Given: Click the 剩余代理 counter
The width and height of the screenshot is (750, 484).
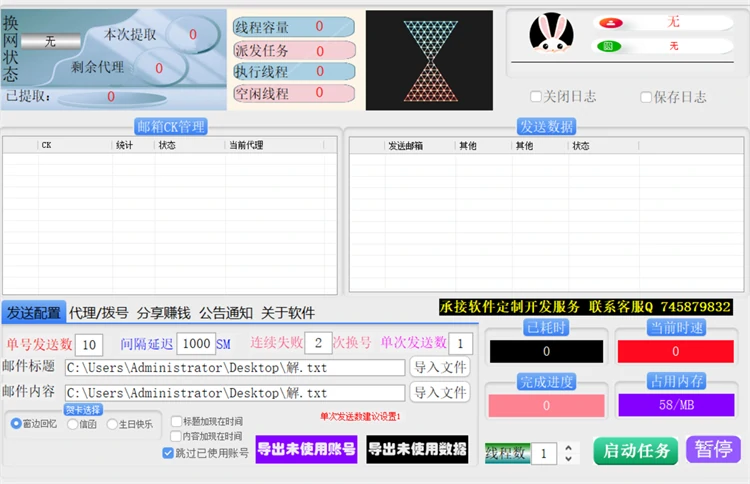Looking at the screenshot, I should 159,68.
